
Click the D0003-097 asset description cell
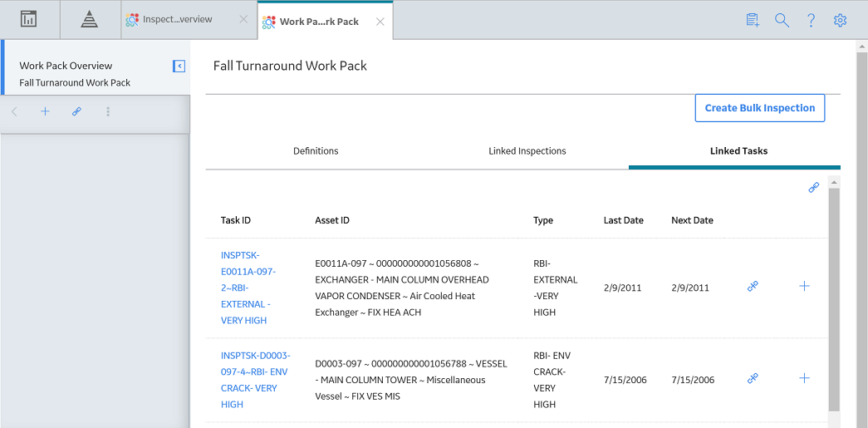(x=411, y=380)
